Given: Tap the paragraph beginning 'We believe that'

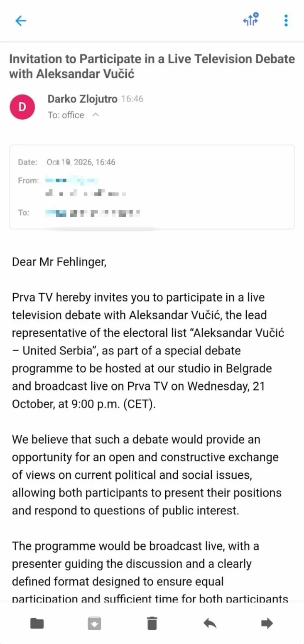Looking at the screenshot, I should pyautogui.click(x=147, y=475).
